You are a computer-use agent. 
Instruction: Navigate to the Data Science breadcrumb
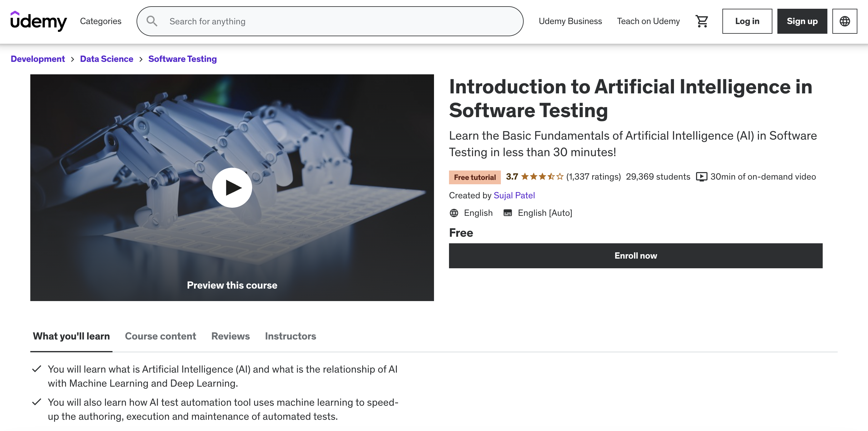click(107, 59)
